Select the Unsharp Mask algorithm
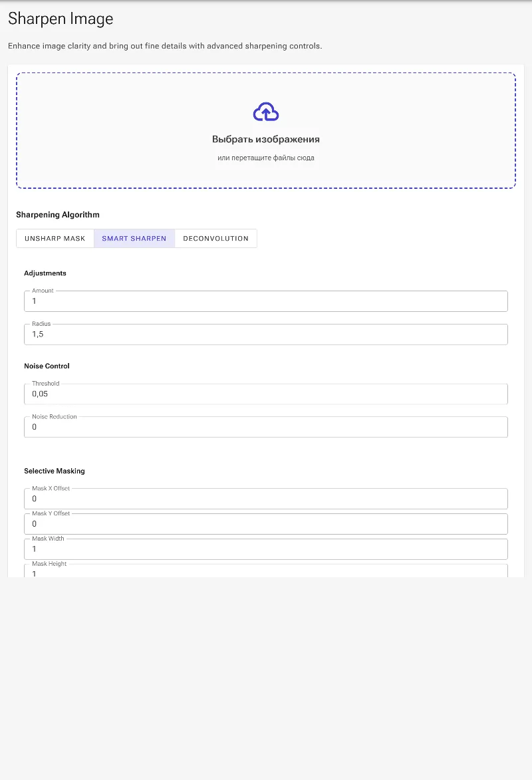This screenshot has width=532, height=780. tap(55, 238)
